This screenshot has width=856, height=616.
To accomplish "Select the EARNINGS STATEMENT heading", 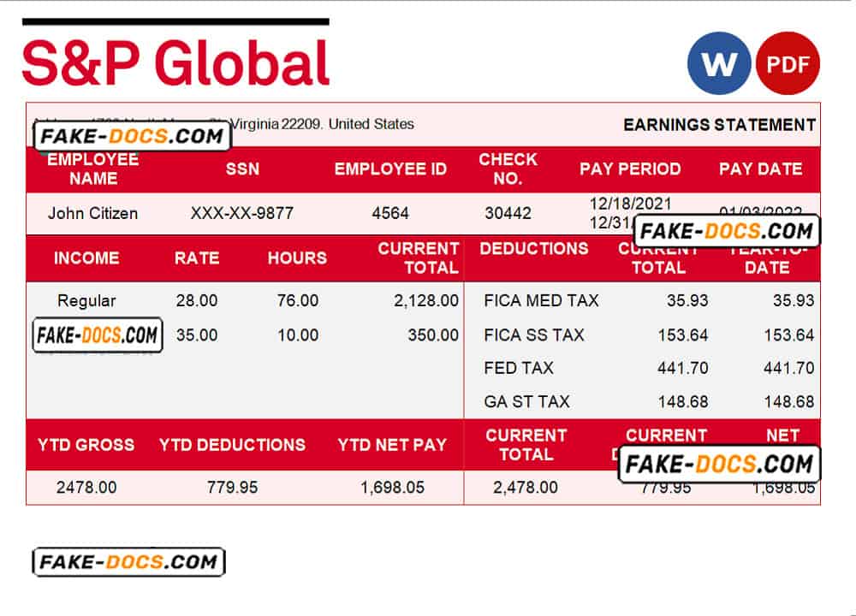I will pyautogui.click(x=719, y=125).
